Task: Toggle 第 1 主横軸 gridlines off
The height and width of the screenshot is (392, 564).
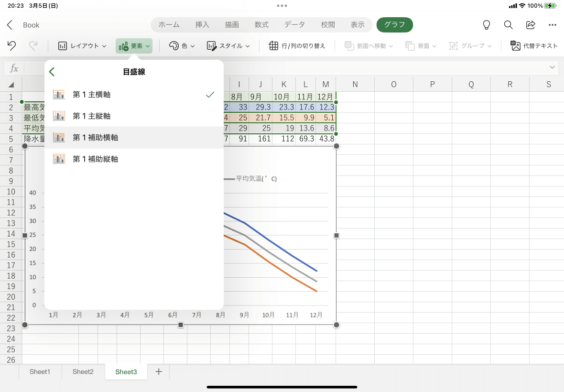Action: coord(134,94)
